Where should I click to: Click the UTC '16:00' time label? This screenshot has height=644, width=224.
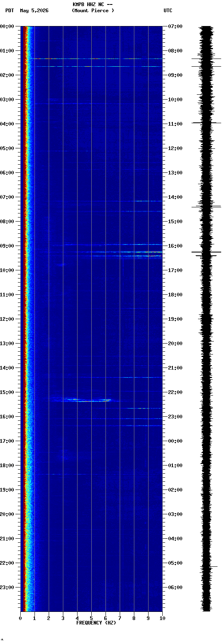tap(175, 246)
